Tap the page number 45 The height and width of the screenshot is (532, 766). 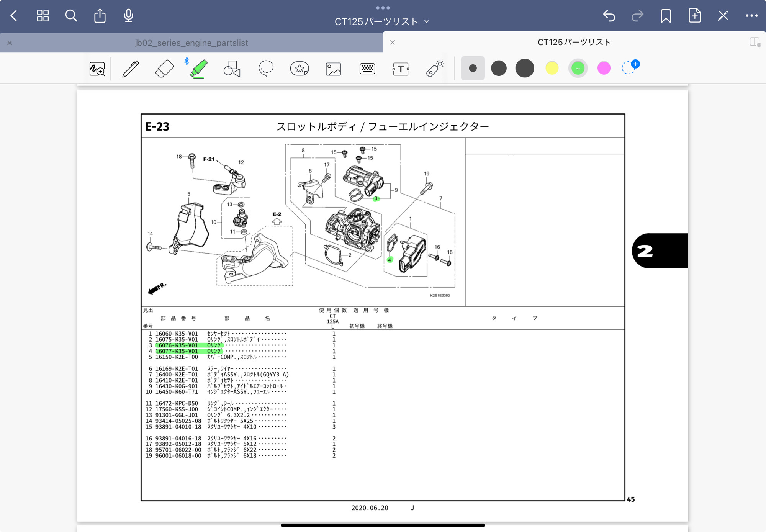pyautogui.click(x=631, y=499)
